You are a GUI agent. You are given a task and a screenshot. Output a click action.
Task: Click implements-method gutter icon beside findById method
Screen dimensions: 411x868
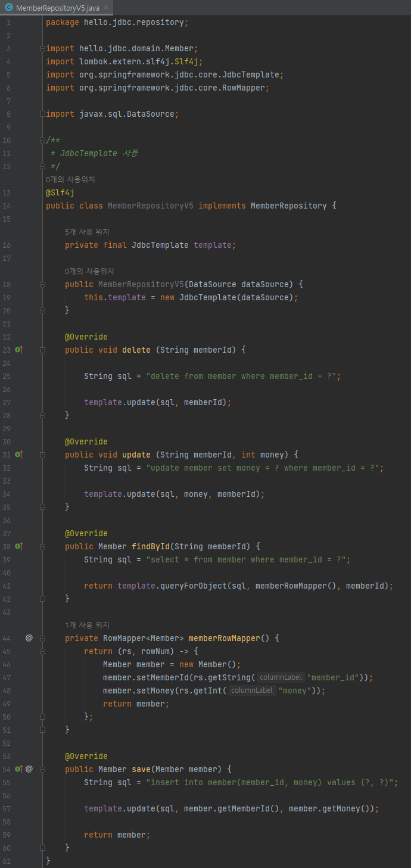[18, 546]
